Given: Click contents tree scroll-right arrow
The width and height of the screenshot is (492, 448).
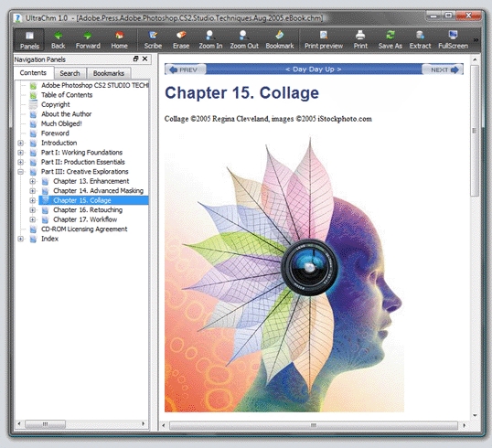Looking at the screenshot, I should 143,424.
